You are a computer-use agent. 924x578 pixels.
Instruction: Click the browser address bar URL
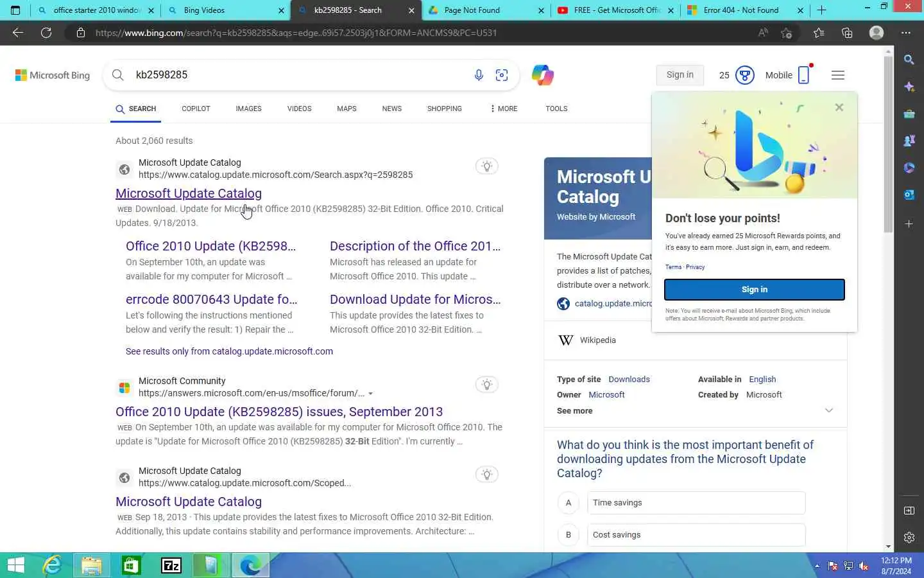coord(296,33)
